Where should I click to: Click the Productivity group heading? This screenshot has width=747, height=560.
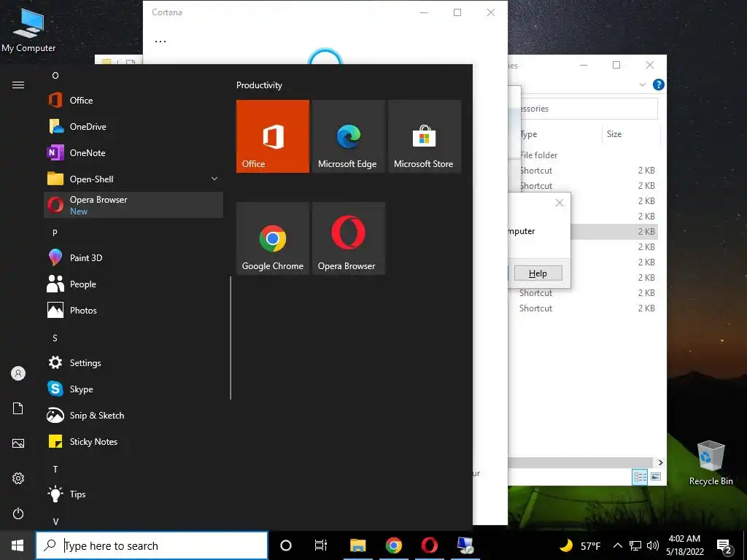tap(259, 85)
